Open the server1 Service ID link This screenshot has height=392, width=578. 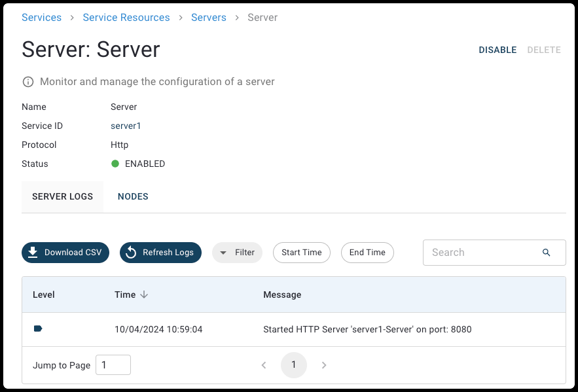tap(126, 126)
